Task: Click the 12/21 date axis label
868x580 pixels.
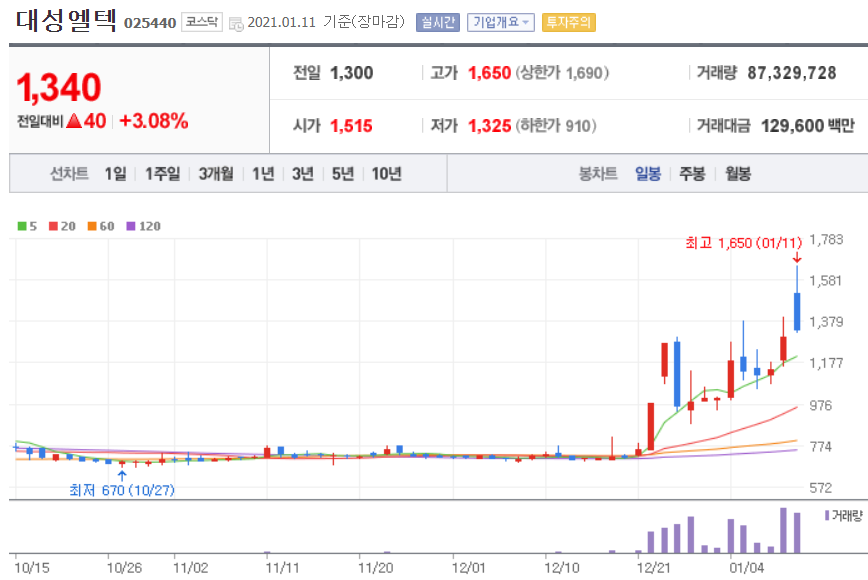Action: point(654,568)
